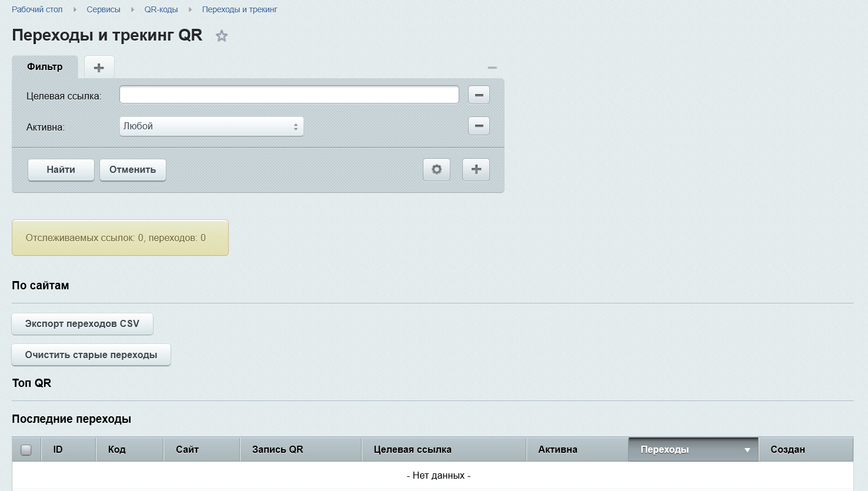Sort table by Создан column
868x491 pixels.
coord(806,450)
